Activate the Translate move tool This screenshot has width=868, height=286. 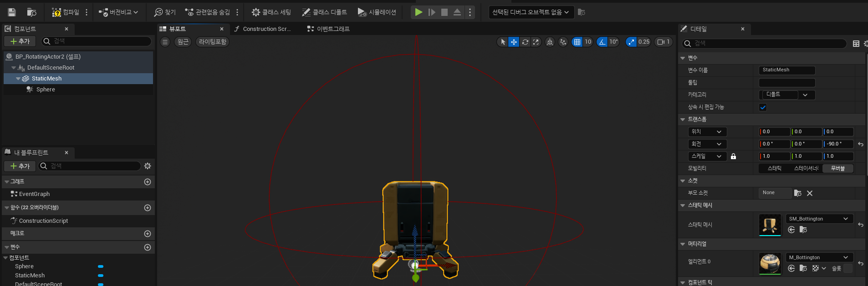[514, 42]
